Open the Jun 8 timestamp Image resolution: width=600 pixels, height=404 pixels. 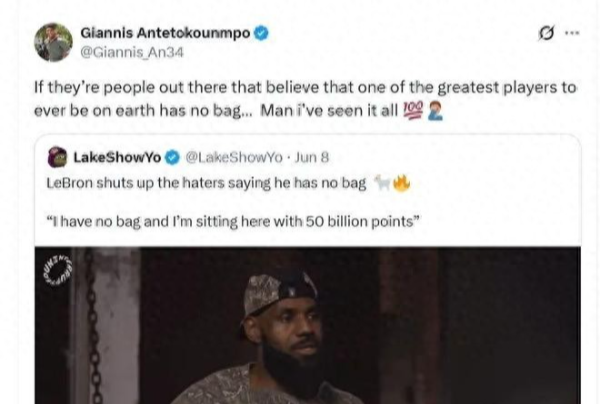tap(311, 157)
